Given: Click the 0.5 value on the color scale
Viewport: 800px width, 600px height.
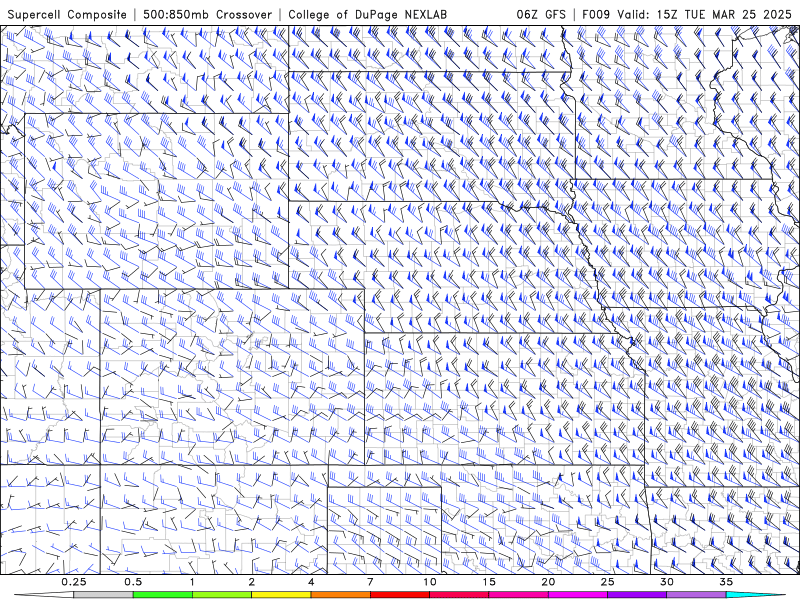Looking at the screenshot, I should point(133,582).
